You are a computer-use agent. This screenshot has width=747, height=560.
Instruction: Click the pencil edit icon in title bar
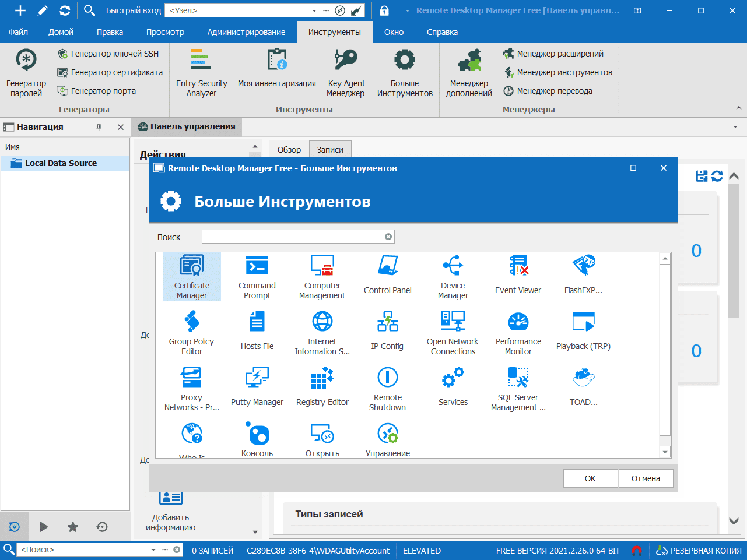[x=43, y=10]
